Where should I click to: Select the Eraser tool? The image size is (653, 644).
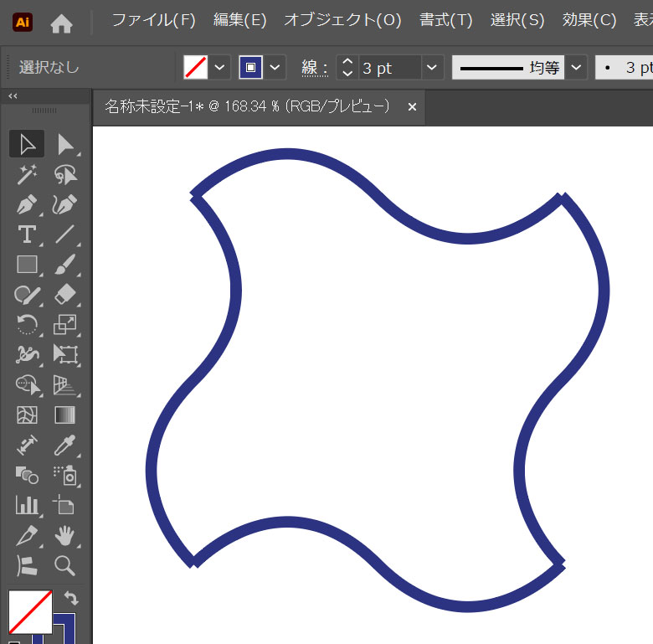coord(65,295)
